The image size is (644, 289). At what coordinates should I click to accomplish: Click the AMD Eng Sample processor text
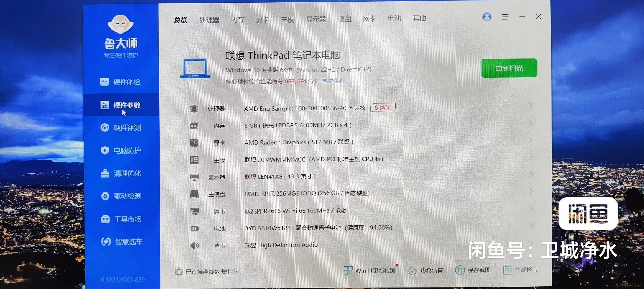[305, 108]
